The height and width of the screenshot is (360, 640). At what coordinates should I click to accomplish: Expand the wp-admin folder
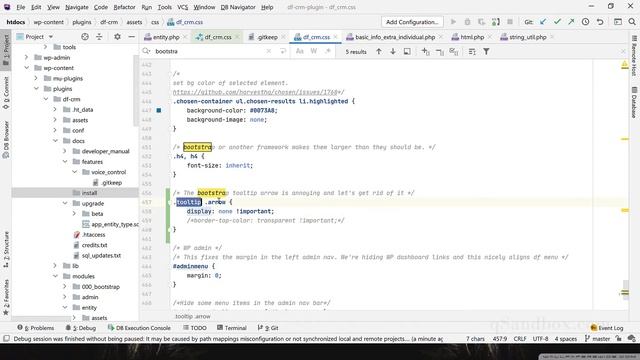point(27,58)
